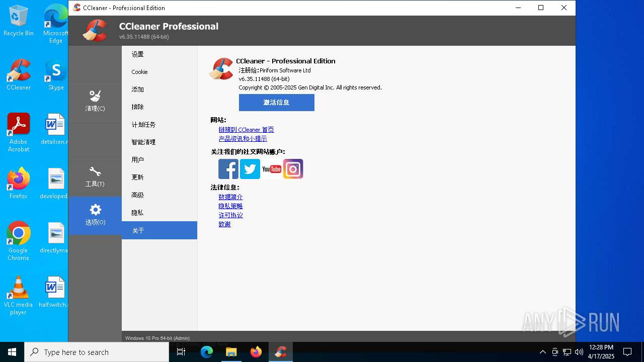The width and height of the screenshot is (644, 362).
Task: Open Edge from the taskbar
Action: coord(207,352)
